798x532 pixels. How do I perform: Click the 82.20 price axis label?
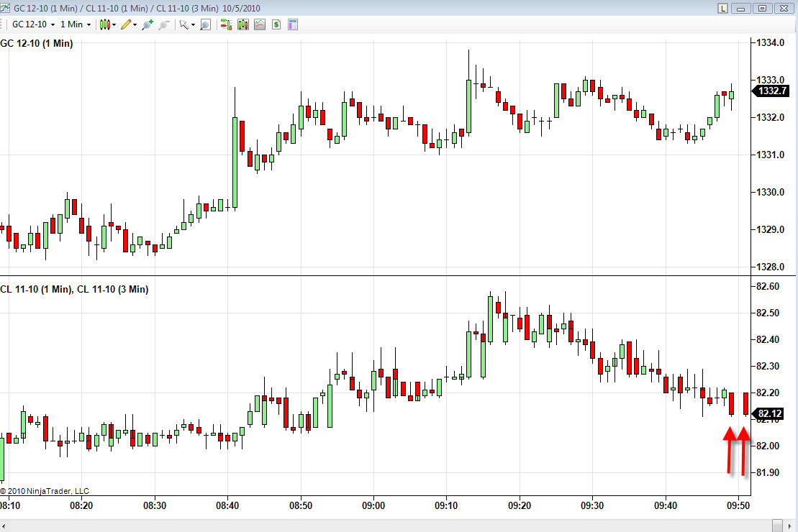(768, 393)
